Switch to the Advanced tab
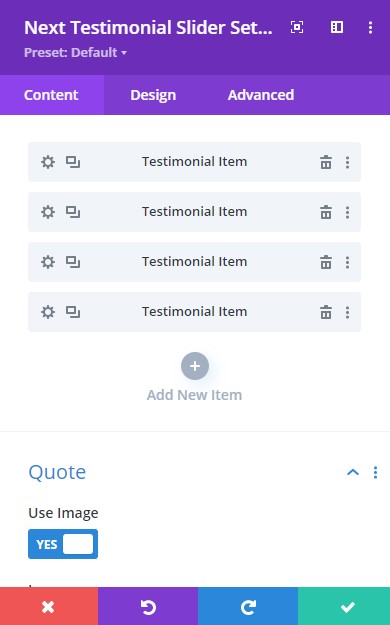Viewport: 390px width, 625px height. [x=261, y=95]
